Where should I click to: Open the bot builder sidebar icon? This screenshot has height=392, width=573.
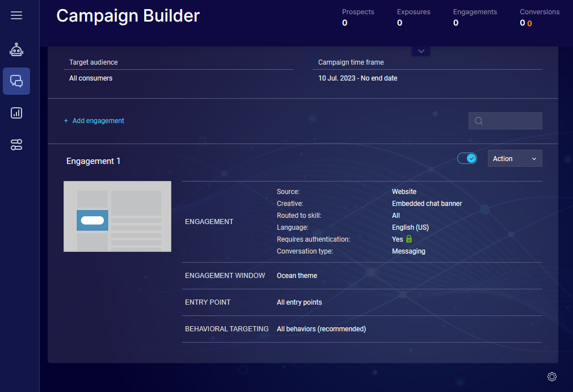pos(16,50)
